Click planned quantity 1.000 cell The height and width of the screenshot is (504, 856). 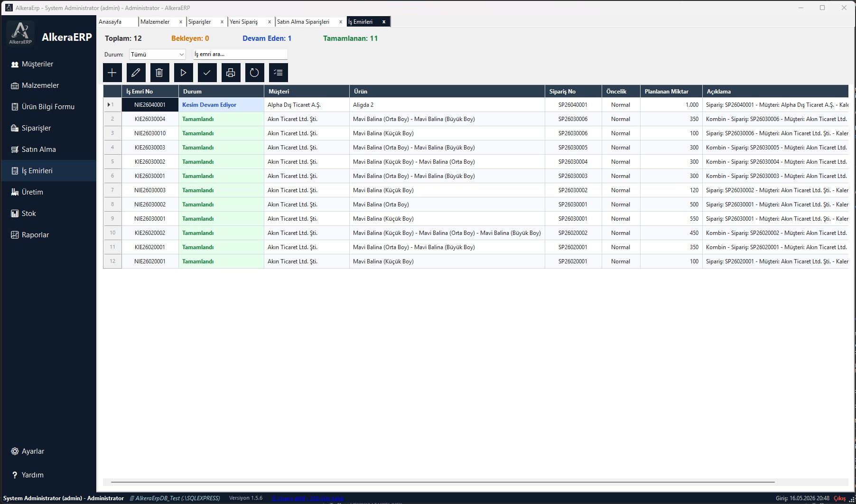671,105
